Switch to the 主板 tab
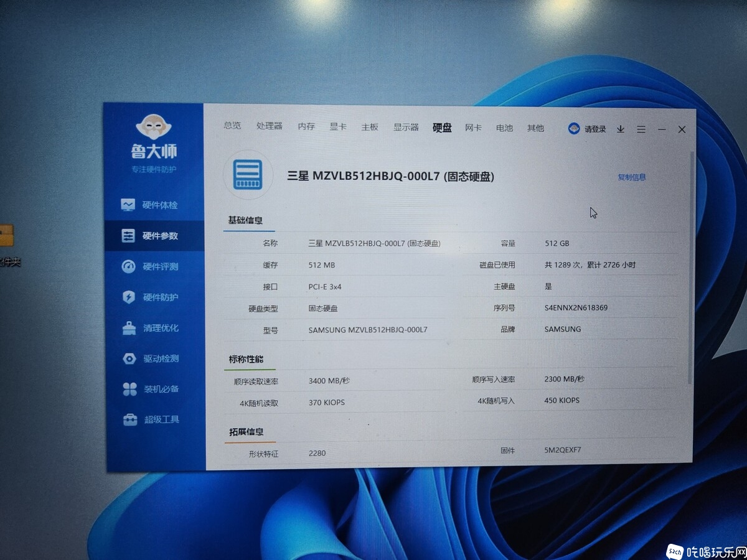Screen dimensions: 747x560 click(x=370, y=127)
